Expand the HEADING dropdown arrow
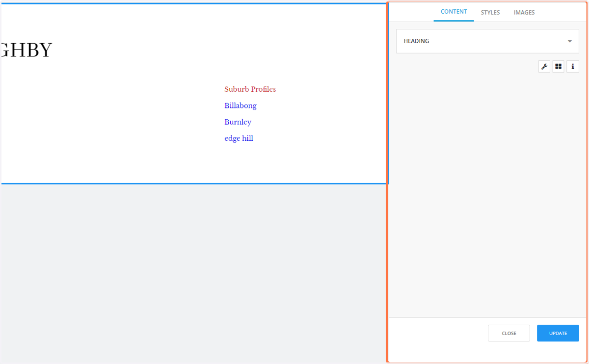 (570, 41)
